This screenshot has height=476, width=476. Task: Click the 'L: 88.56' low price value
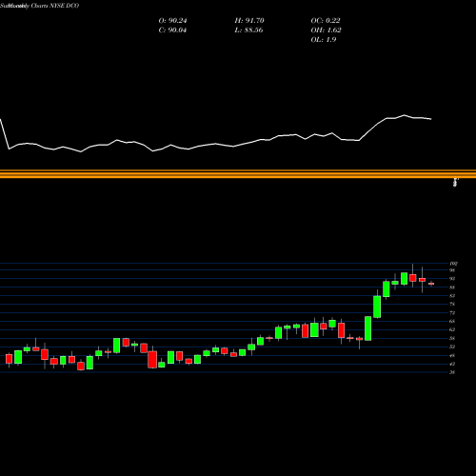point(249,30)
